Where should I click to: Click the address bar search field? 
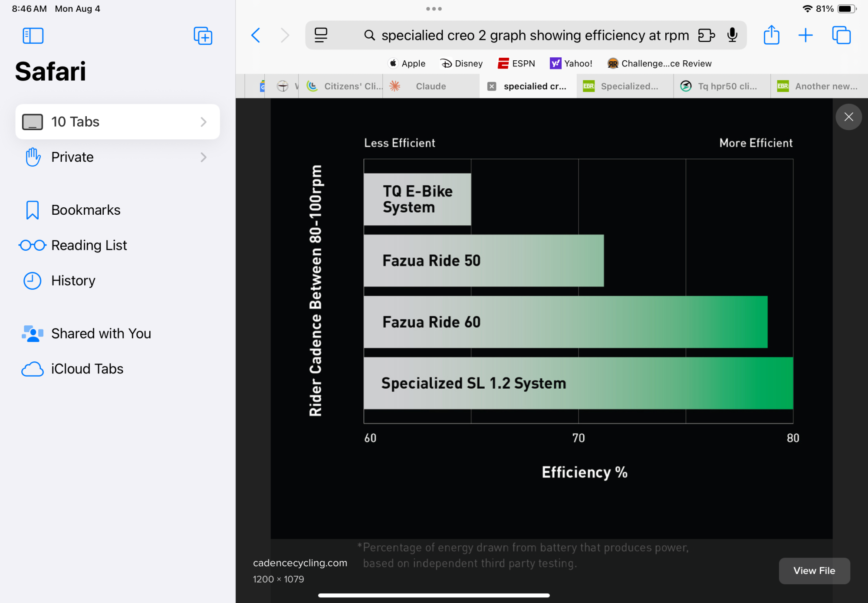coord(526,35)
